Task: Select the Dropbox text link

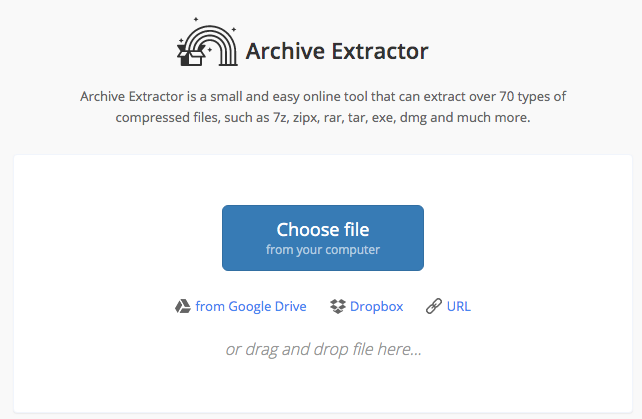Action: (x=376, y=306)
